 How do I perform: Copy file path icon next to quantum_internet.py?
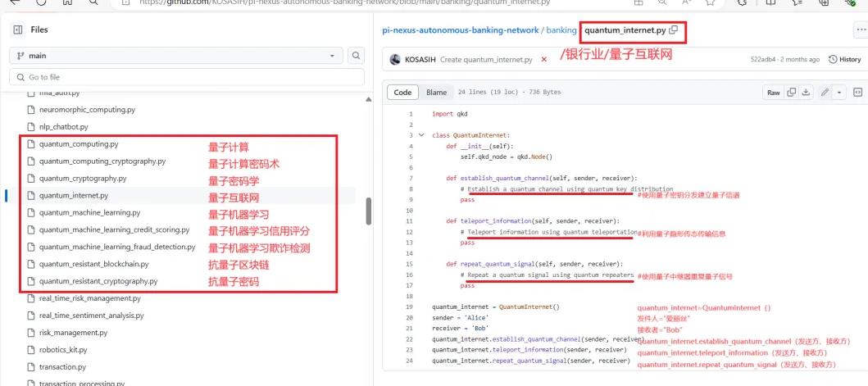click(673, 30)
